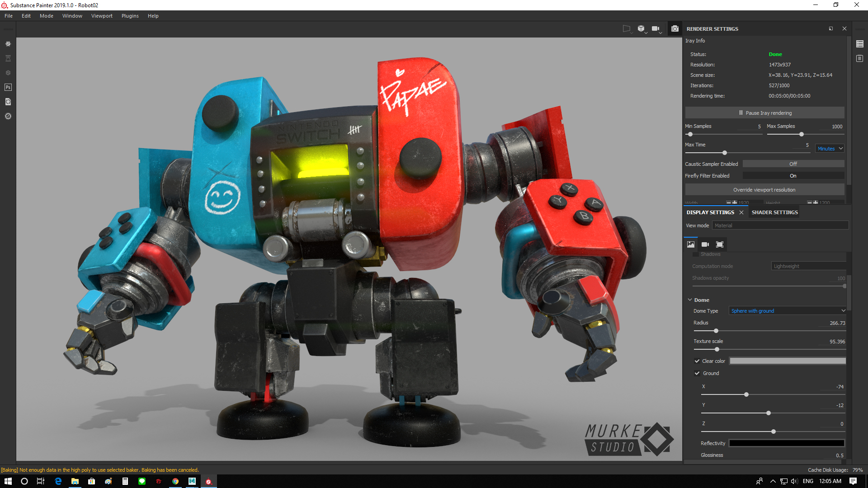868x488 pixels.
Task: Click the notes panel icon on right edge
Action: click(859, 59)
